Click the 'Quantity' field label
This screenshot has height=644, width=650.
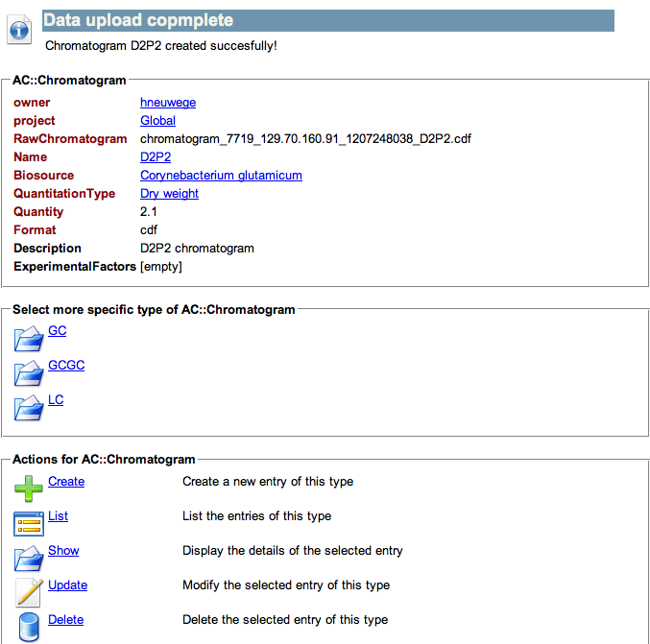coord(38,212)
